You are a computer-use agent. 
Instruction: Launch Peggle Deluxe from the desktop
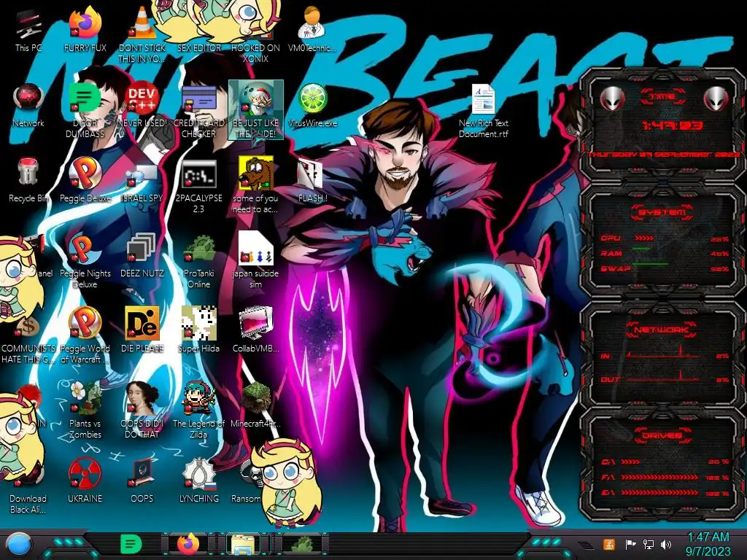[x=85, y=181]
